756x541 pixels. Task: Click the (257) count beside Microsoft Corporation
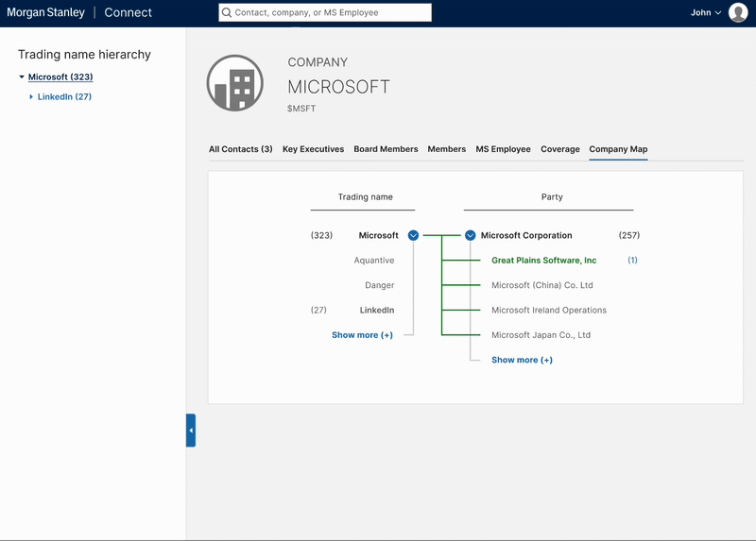click(629, 235)
